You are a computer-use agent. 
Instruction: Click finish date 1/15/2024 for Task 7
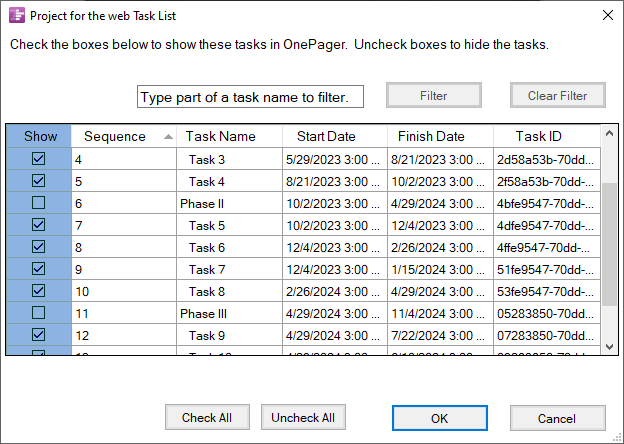(440, 269)
